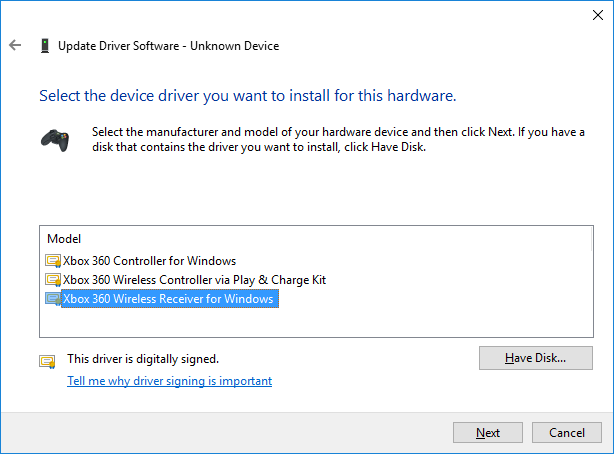Open the driver signing importance link
614x454 pixels.
(x=169, y=381)
